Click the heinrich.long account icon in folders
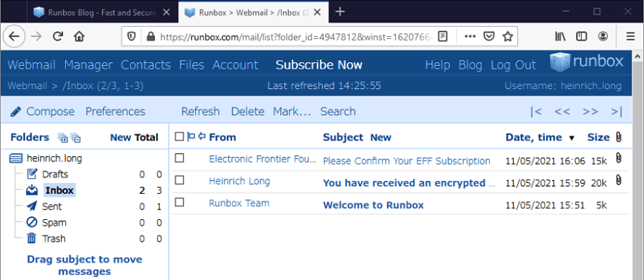The height and width of the screenshot is (280, 644). click(15, 158)
